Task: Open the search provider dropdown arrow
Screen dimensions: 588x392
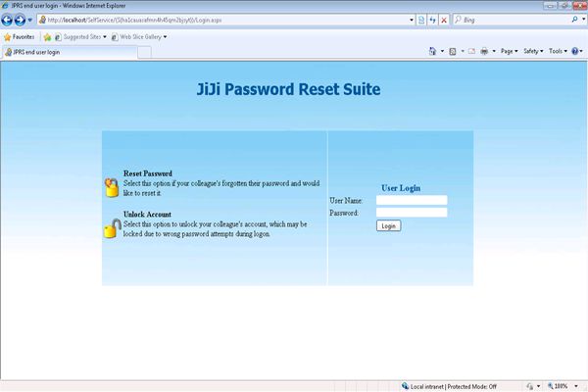Action: (x=584, y=20)
